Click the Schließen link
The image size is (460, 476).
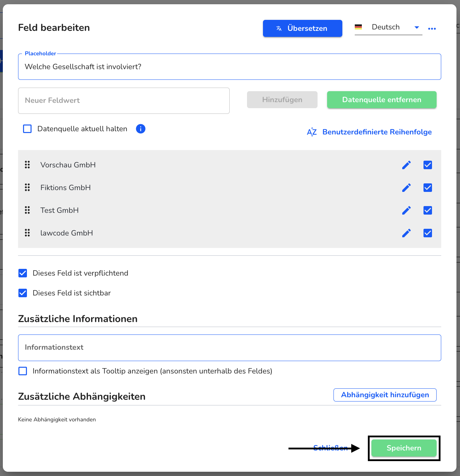tap(331, 448)
